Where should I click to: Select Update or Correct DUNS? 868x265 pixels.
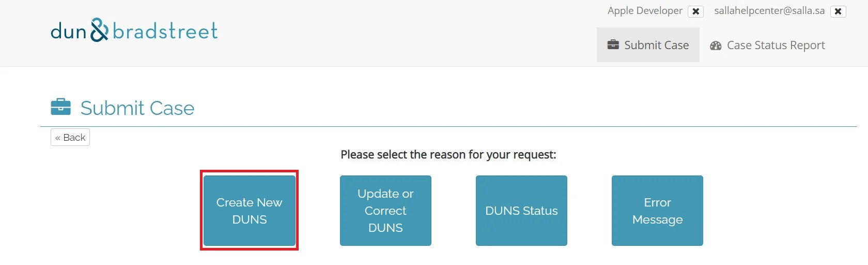coord(385,211)
